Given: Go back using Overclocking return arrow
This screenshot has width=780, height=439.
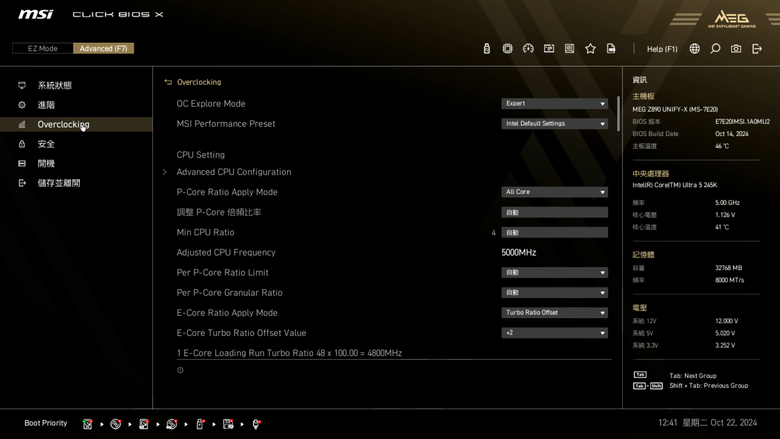Looking at the screenshot, I should (x=168, y=82).
